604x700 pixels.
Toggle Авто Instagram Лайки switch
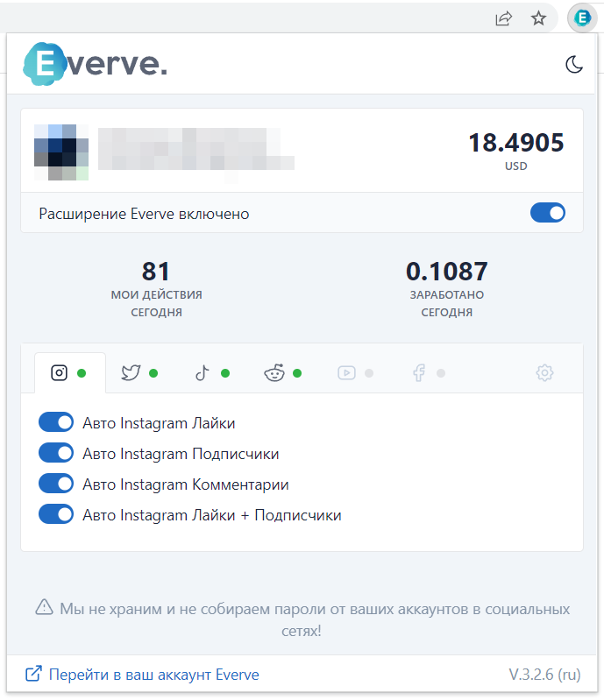click(x=56, y=422)
